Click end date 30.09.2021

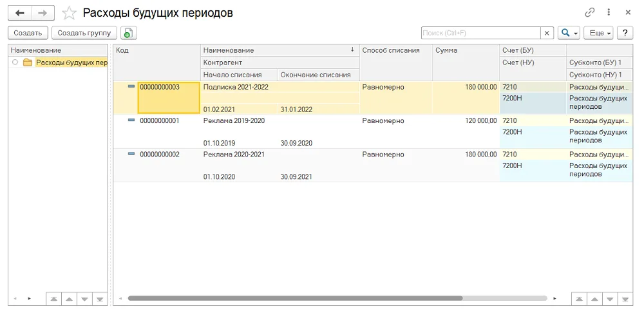(296, 177)
